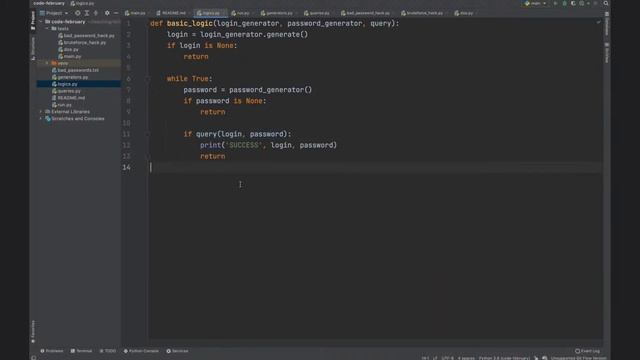The image size is (640, 360).
Task: Click the Python interpreter status entry
Action: [504, 358]
